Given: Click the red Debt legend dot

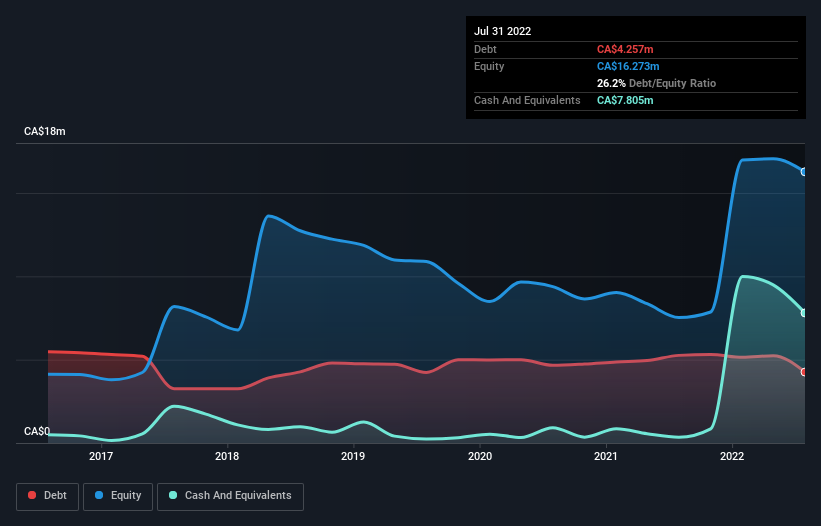Looking at the screenshot, I should [32, 495].
